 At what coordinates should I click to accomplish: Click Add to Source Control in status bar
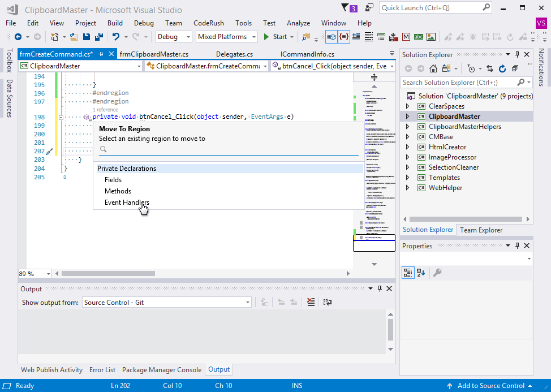[490, 385]
